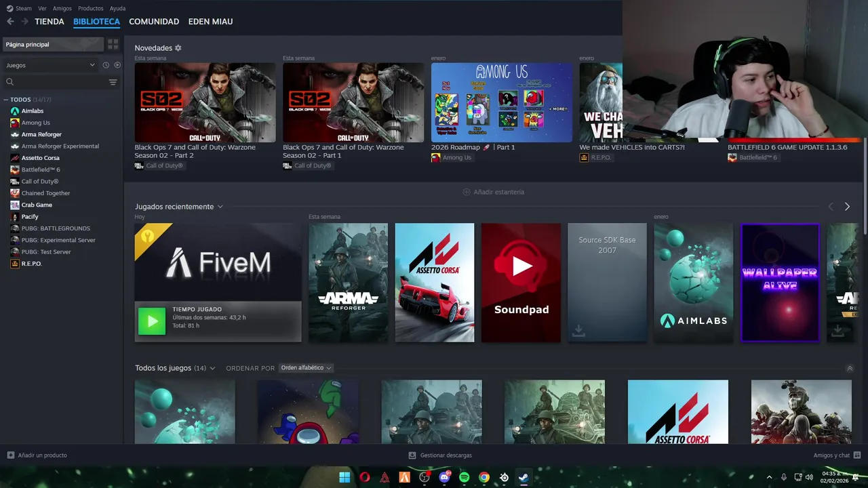Show previous recently played games arrow
Image resolution: width=868 pixels, height=488 pixels.
(831, 207)
